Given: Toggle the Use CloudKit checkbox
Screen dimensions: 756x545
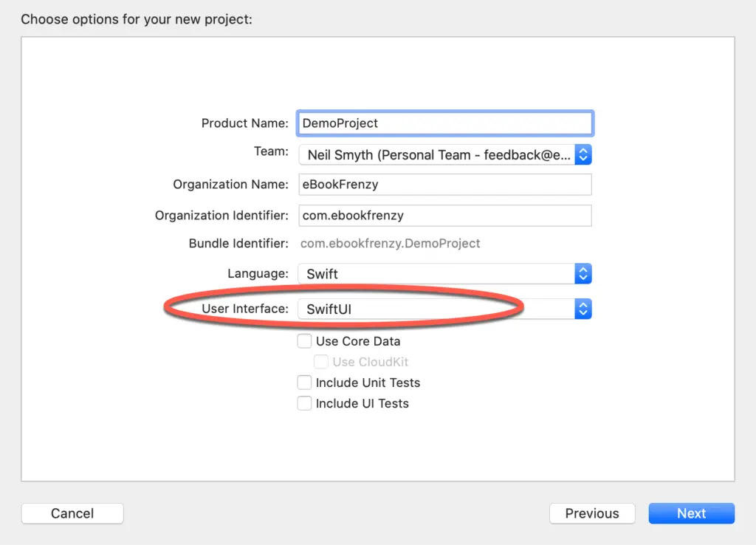Looking at the screenshot, I should coord(320,362).
